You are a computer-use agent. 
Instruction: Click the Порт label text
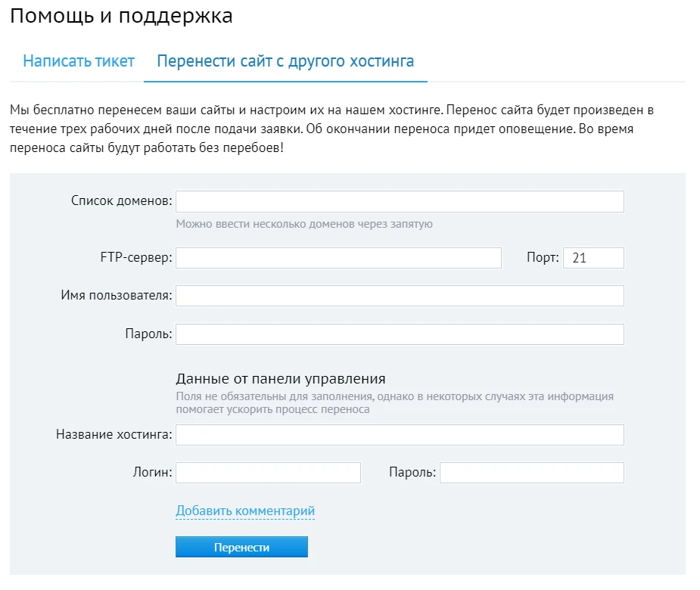[540, 257]
